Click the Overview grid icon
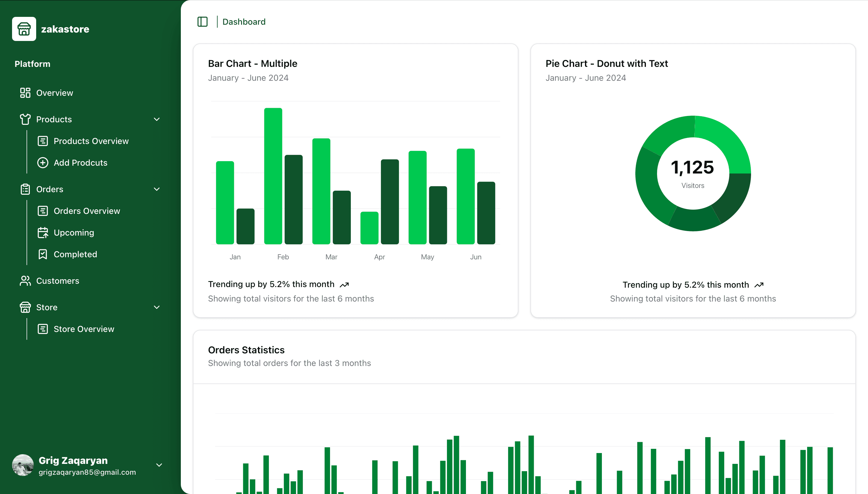The height and width of the screenshot is (494, 868). (x=25, y=93)
